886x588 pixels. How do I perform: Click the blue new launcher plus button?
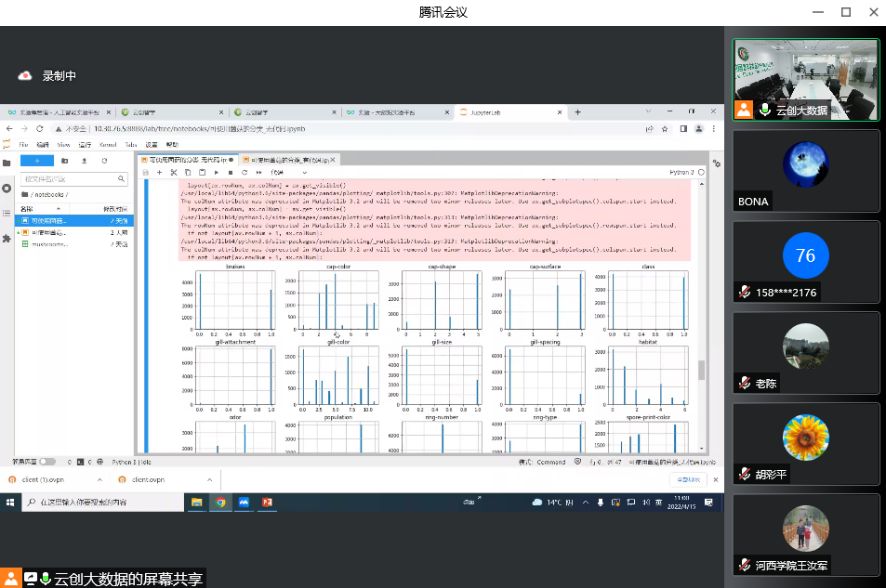(37, 161)
